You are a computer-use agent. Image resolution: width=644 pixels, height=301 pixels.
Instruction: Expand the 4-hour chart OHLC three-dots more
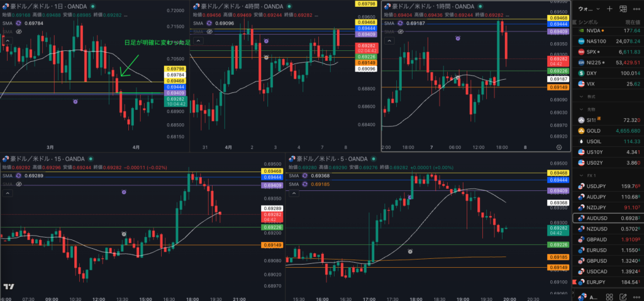point(316,15)
